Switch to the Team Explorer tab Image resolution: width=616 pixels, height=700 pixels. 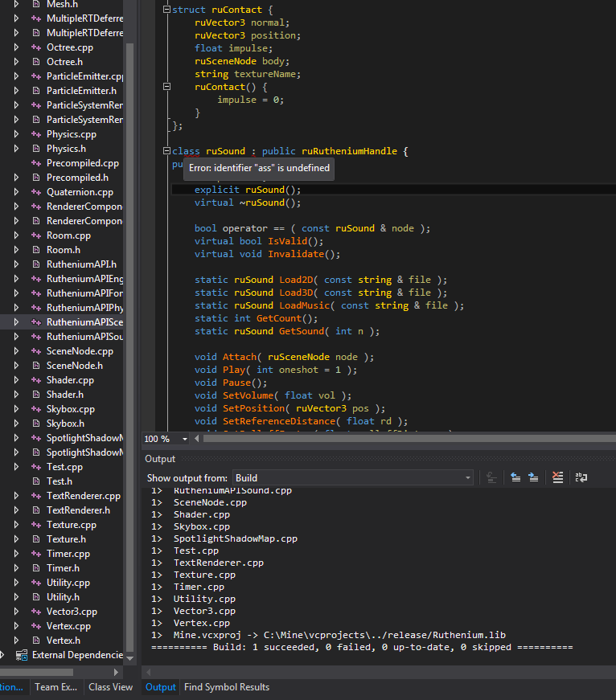point(55,687)
